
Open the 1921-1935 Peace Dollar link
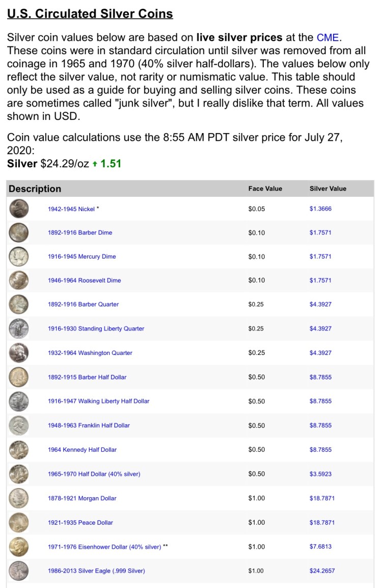coord(80,523)
